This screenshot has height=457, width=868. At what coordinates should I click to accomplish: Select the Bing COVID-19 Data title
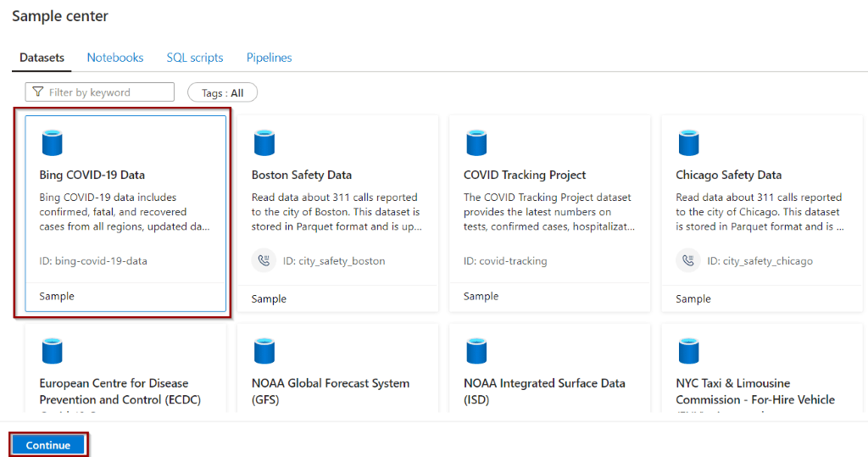point(92,175)
